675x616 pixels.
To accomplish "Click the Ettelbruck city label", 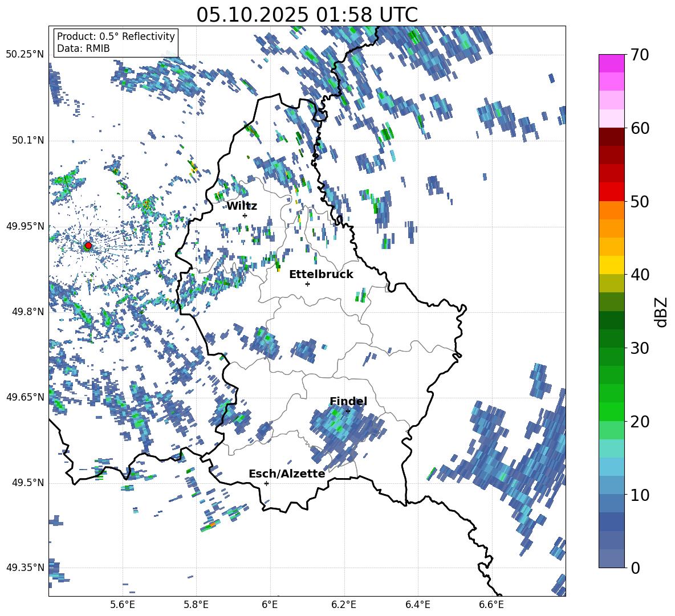I will [x=321, y=275].
